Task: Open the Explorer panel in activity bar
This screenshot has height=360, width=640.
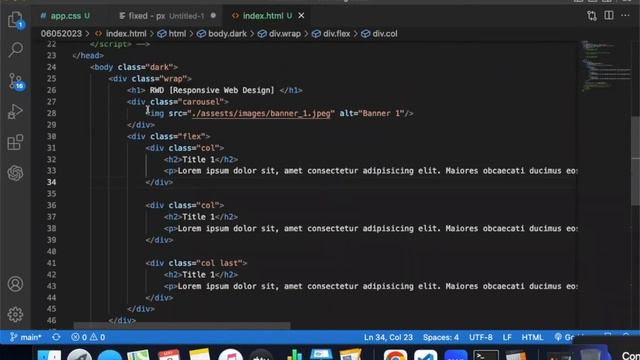Action: pyautogui.click(x=16, y=20)
